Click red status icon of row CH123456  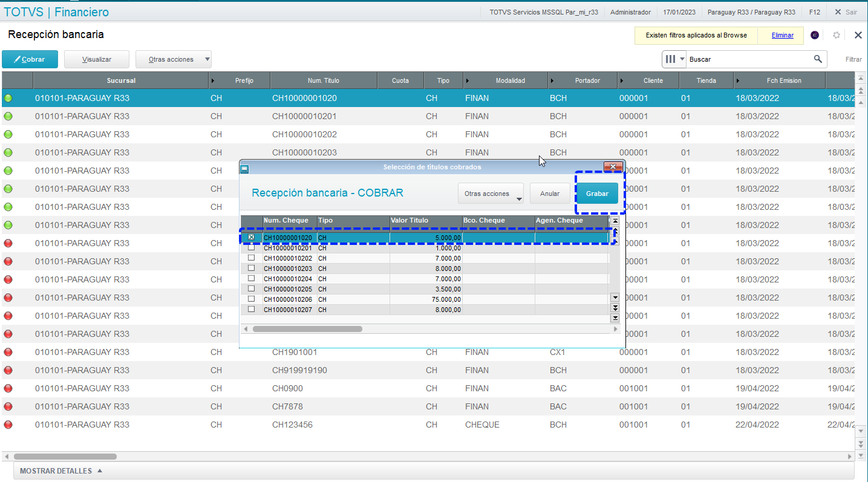tap(8, 425)
